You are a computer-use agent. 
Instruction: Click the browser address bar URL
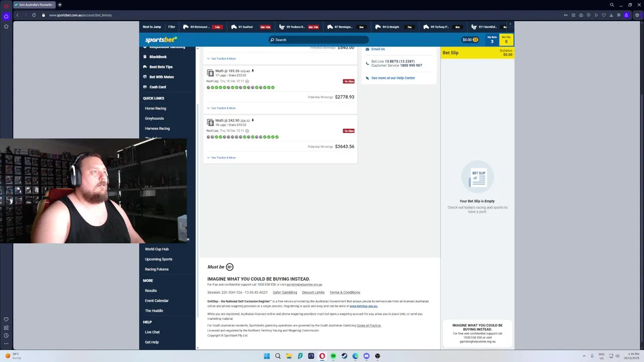click(x=80, y=15)
